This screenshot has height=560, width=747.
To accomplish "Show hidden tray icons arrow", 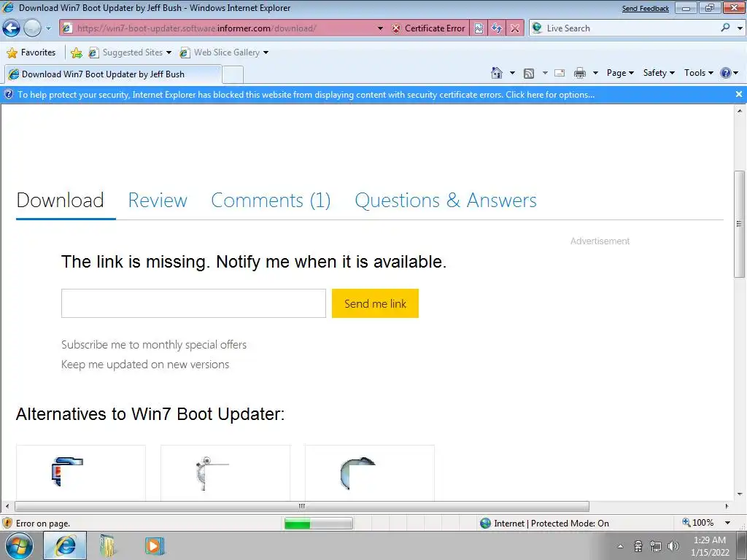I will 620,546.
